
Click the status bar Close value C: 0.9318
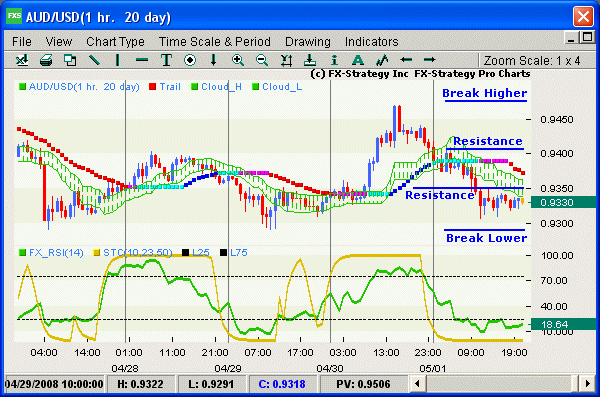click(282, 384)
